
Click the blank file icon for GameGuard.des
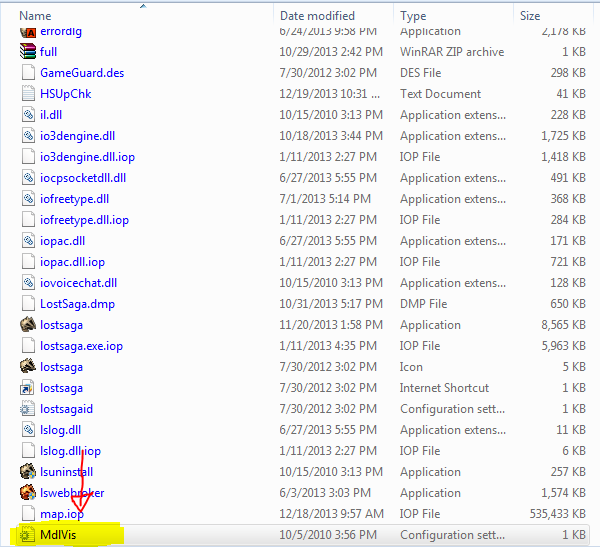pyautogui.click(x=28, y=72)
